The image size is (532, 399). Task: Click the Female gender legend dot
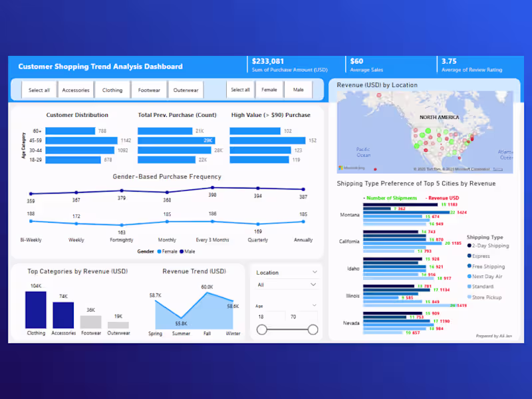[x=160, y=251]
